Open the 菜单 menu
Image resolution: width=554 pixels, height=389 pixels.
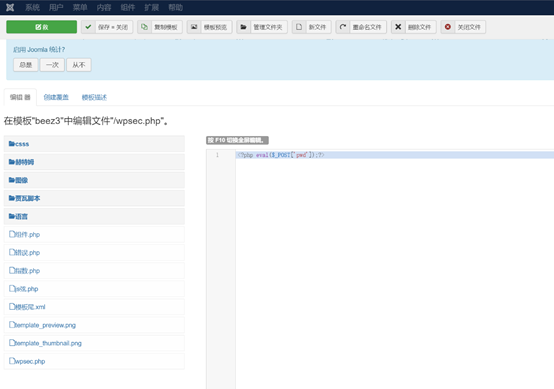pyautogui.click(x=80, y=7)
